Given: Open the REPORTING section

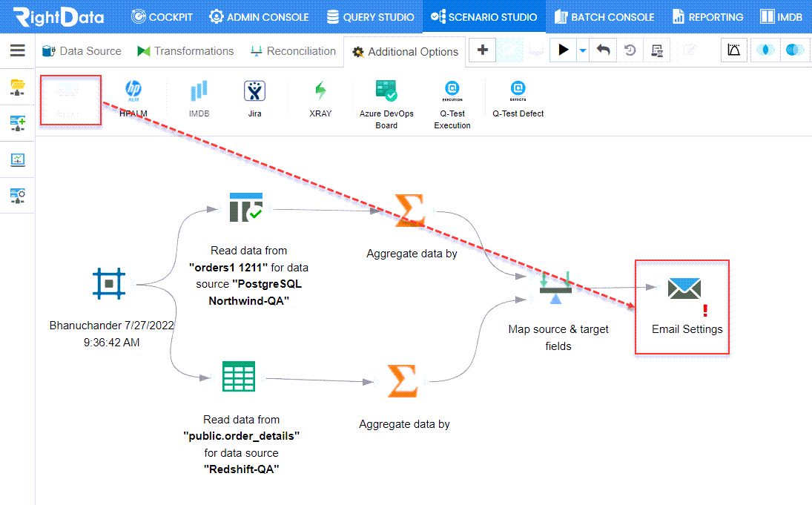Looking at the screenshot, I should coord(708,17).
